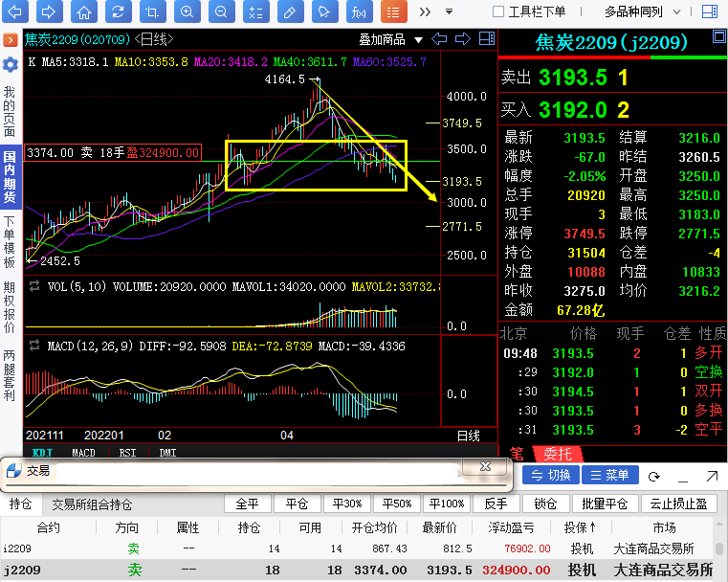Switch to the MACD indicator tab
728x582 pixels.
(x=83, y=453)
